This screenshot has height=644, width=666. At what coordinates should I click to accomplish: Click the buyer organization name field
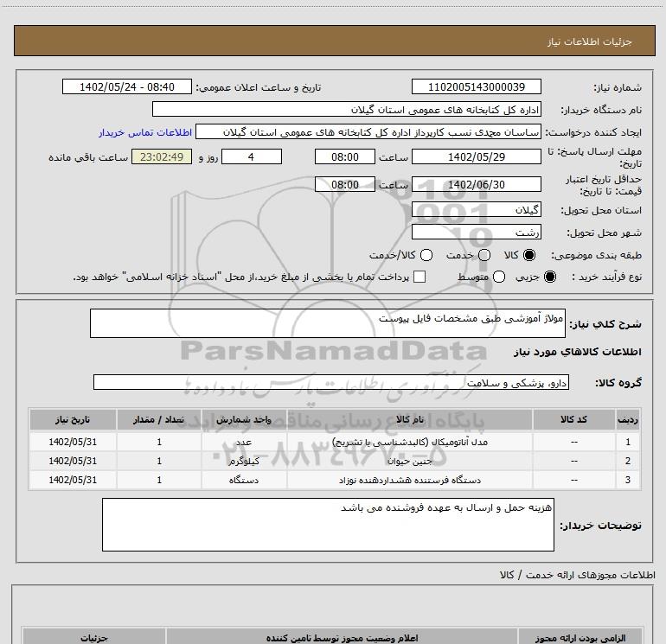pos(347,110)
